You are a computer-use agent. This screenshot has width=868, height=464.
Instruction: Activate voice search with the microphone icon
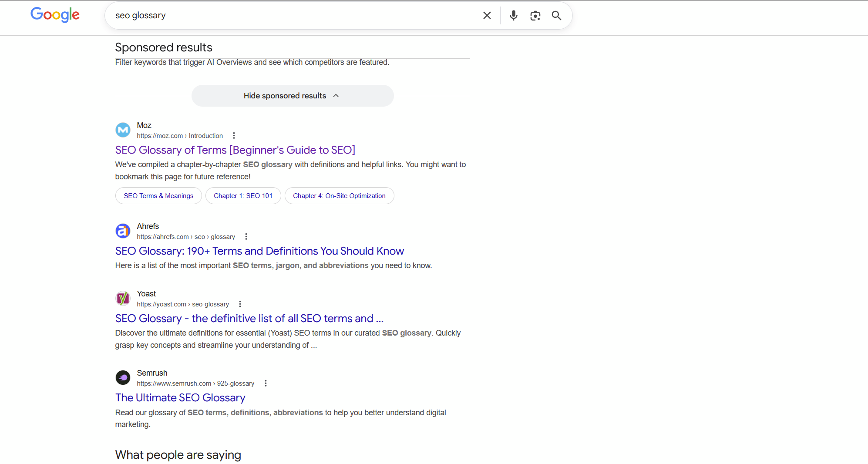click(514, 15)
